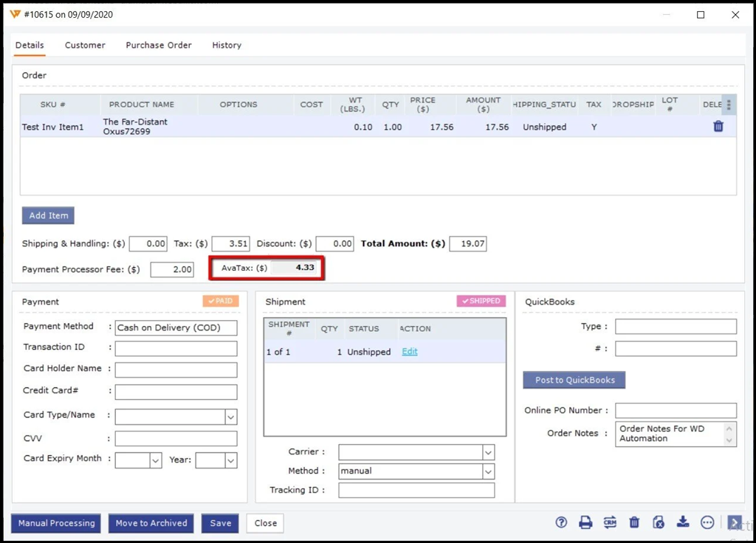The height and width of the screenshot is (543, 756).
Task: Click the next order arrow button
Action: 734,522
